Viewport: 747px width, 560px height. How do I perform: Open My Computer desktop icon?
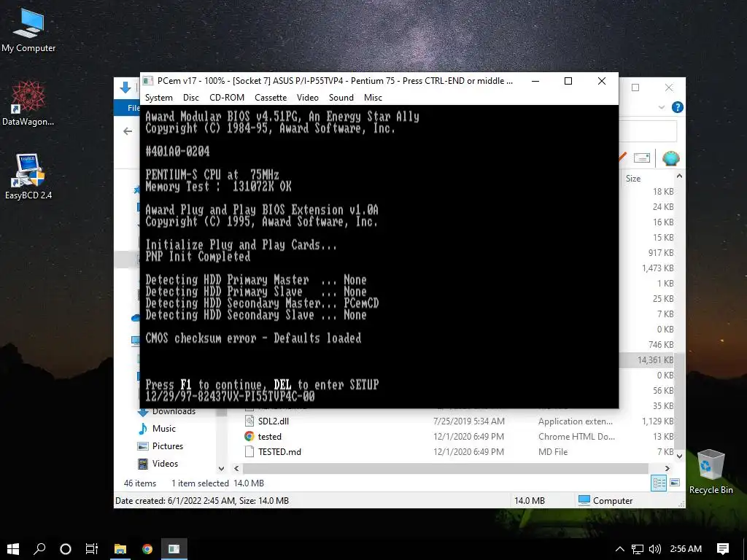click(28, 30)
